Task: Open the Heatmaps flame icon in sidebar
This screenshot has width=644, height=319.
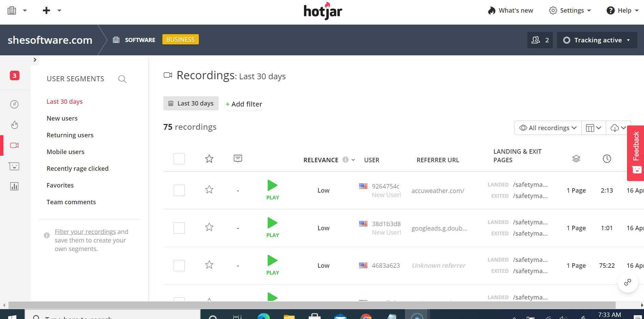Action: (14, 125)
